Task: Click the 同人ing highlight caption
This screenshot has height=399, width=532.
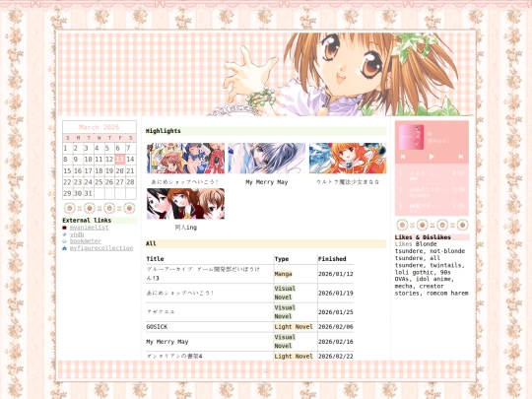Action: coord(185,228)
